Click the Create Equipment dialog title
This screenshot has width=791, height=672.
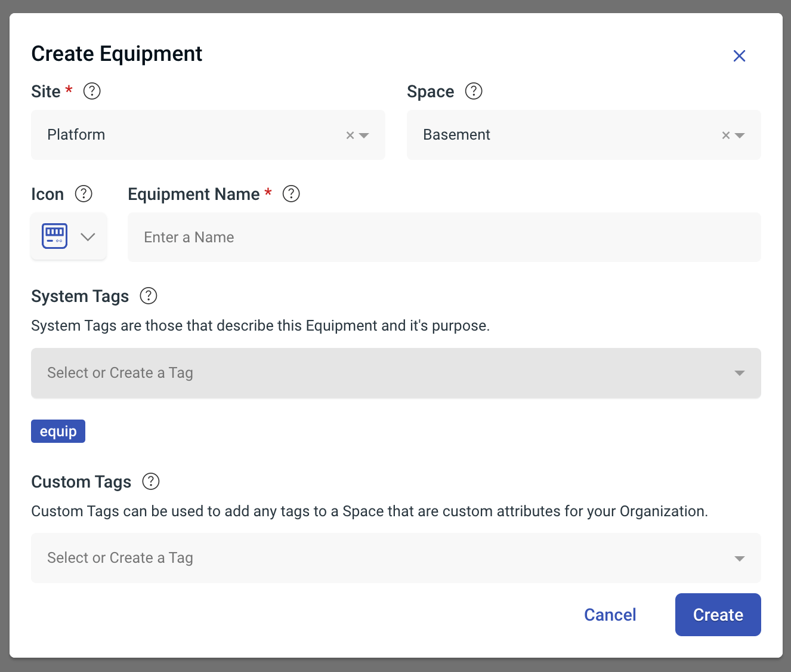[x=117, y=54]
